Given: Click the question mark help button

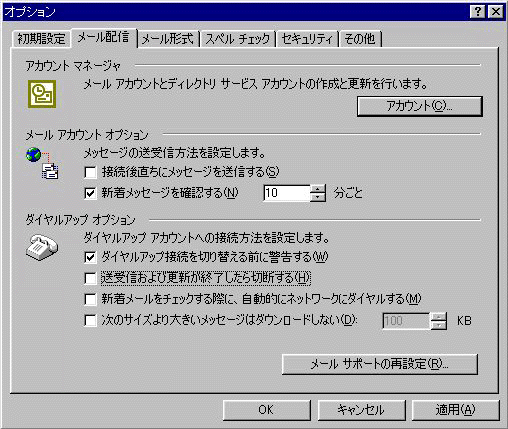Looking at the screenshot, I should (x=477, y=12).
